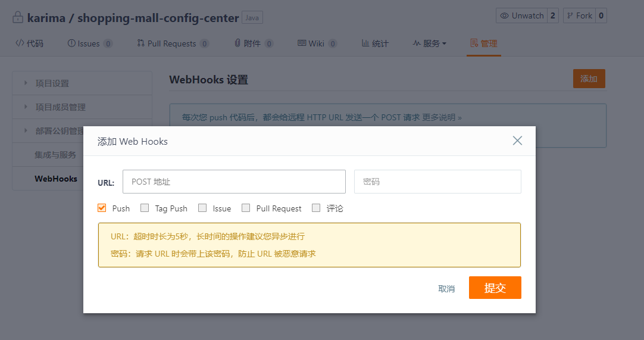Close the Add Web Hooks dialog
Image resolution: width=644 pixels, height=340 pixels.
click(517, 141)
